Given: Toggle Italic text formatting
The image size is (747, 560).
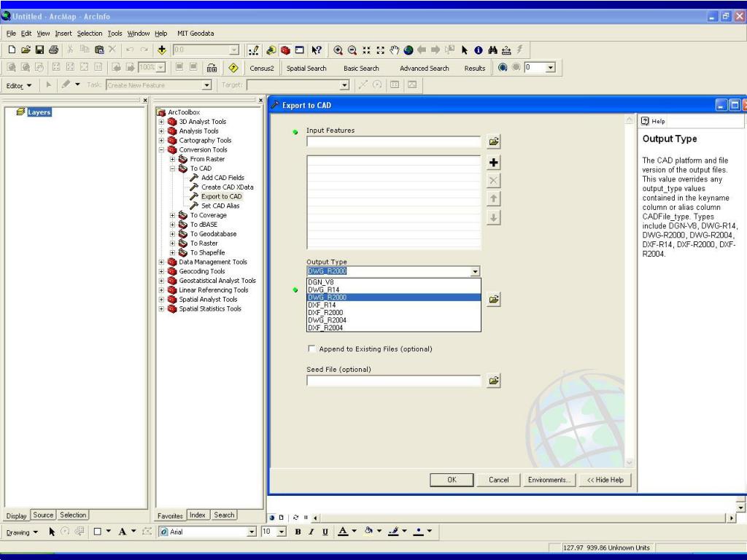Looking at the screenshot, I should (311, 532).
